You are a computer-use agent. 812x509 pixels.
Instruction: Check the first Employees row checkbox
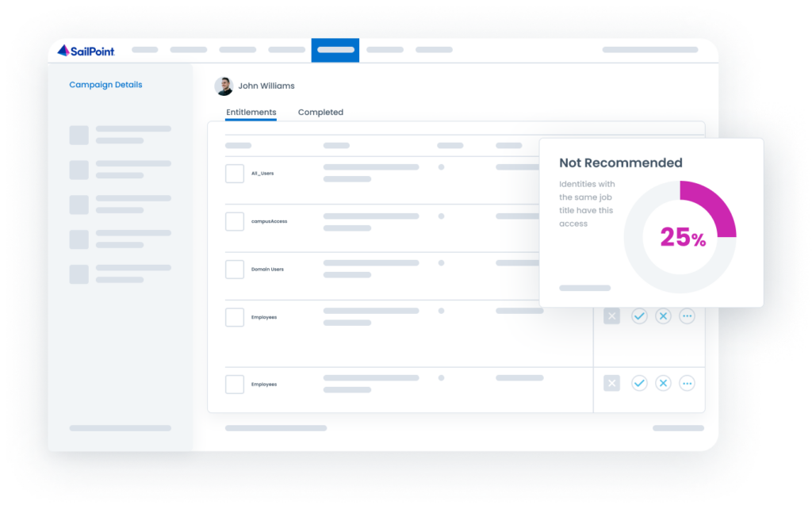(x=235, y=317)
